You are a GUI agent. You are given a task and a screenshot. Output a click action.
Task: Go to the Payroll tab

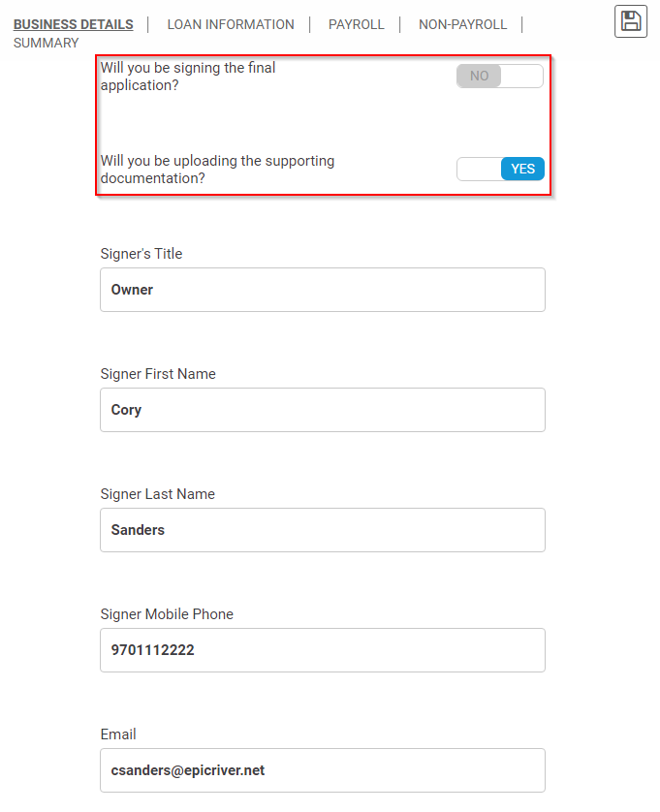tap(357, 24)
